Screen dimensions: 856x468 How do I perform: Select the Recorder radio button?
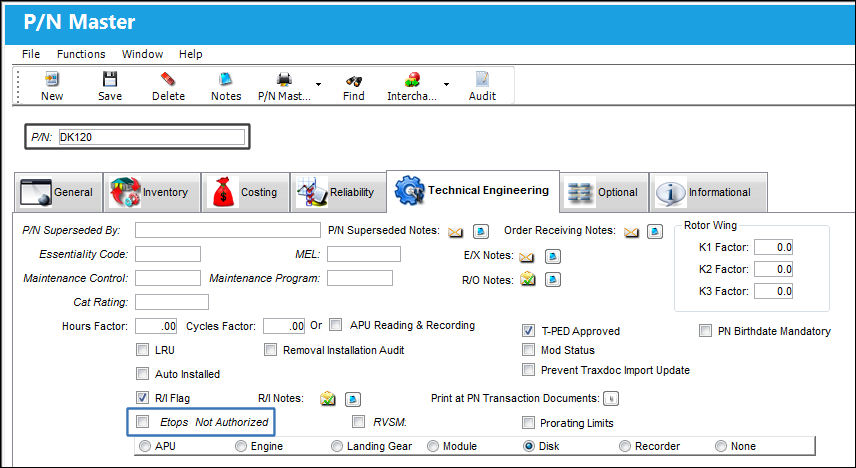pyautogui.click(x=625, y=446)
